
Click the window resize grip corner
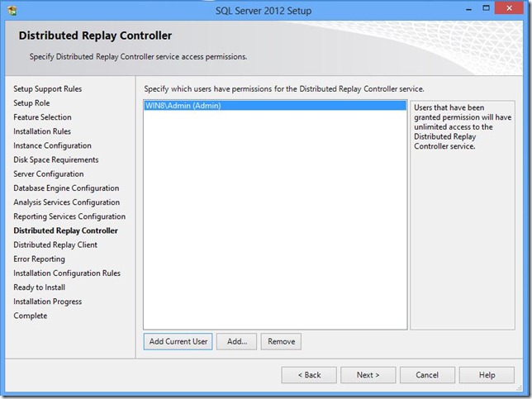click(519, 388)
